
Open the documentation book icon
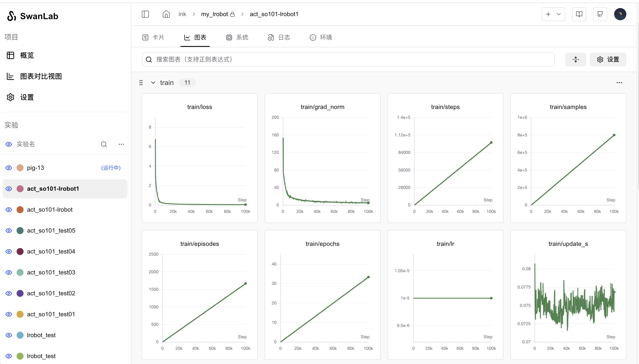pos(579,14)
